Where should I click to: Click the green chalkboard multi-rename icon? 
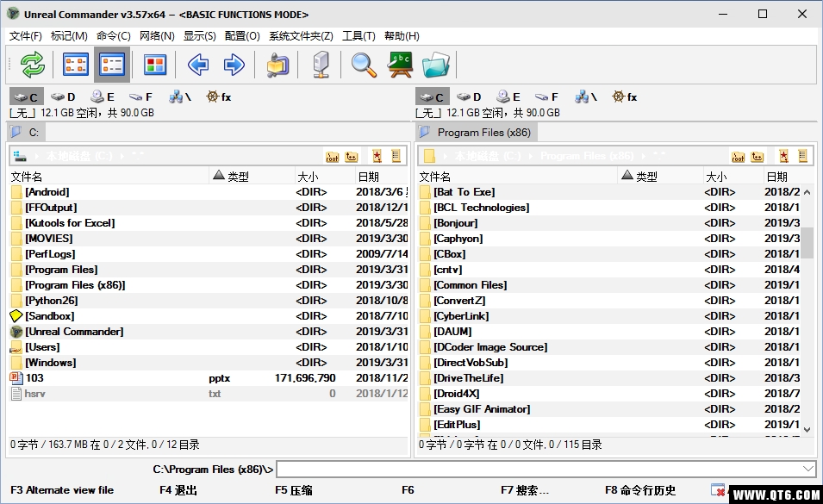point(400,65)
